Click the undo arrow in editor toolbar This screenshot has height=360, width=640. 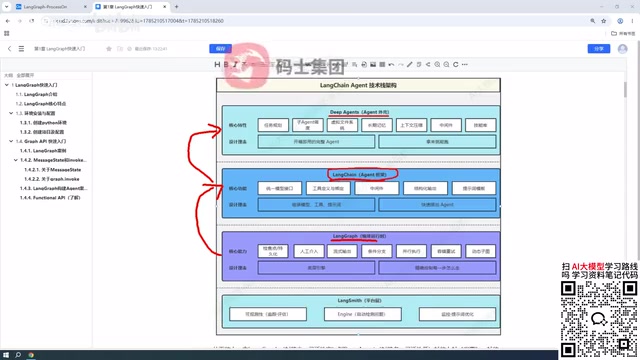coord(391,64)
